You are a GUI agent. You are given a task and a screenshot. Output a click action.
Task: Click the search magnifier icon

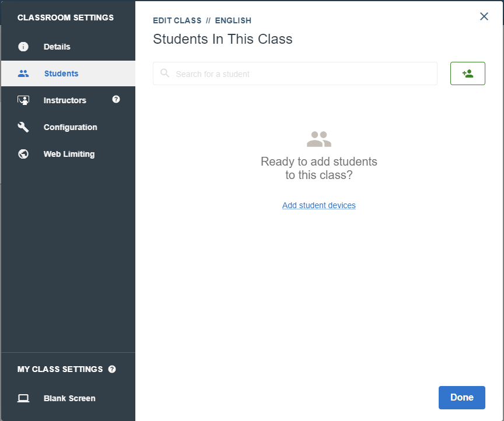[165, 73]
